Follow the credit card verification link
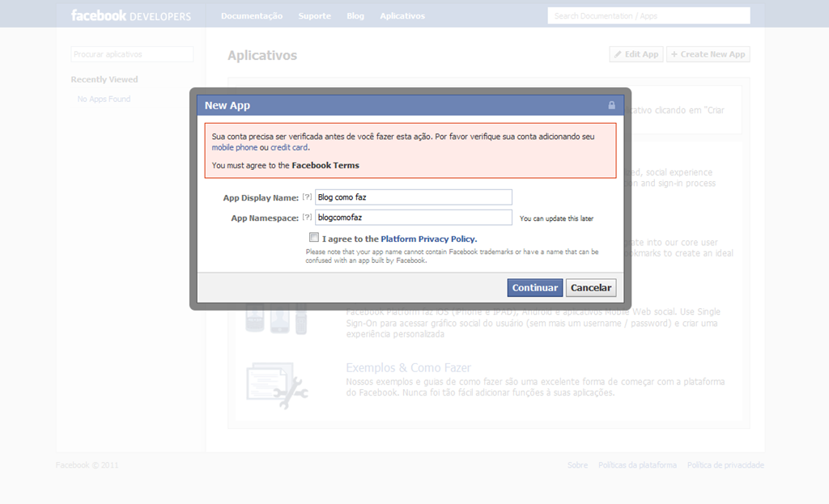Image resolution: width=829 pixels, height=504 pixels. coord(289,147)
